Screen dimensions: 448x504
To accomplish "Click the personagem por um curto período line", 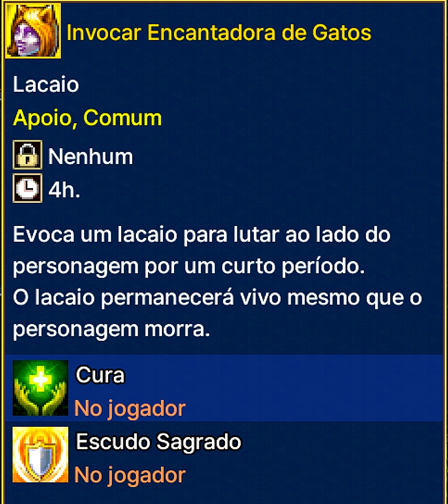I will coord(189,267).
